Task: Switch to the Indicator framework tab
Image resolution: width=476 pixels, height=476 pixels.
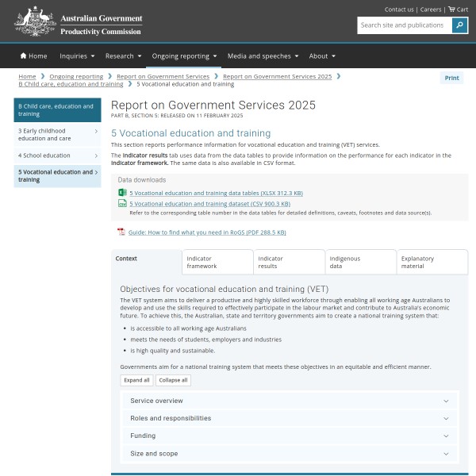Action: click(x=218, y=262)
